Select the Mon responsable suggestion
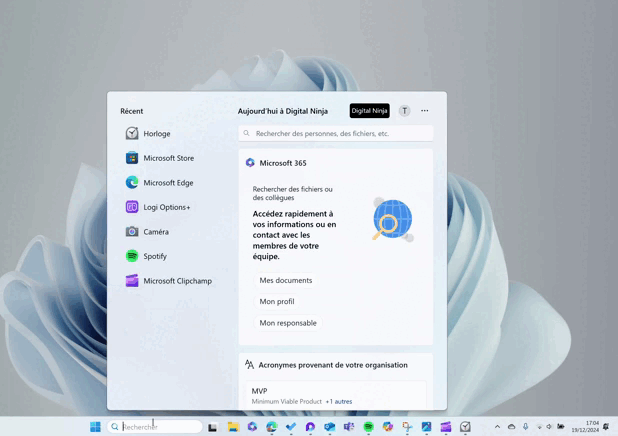618x436 pixels. [x=288, y=323]
